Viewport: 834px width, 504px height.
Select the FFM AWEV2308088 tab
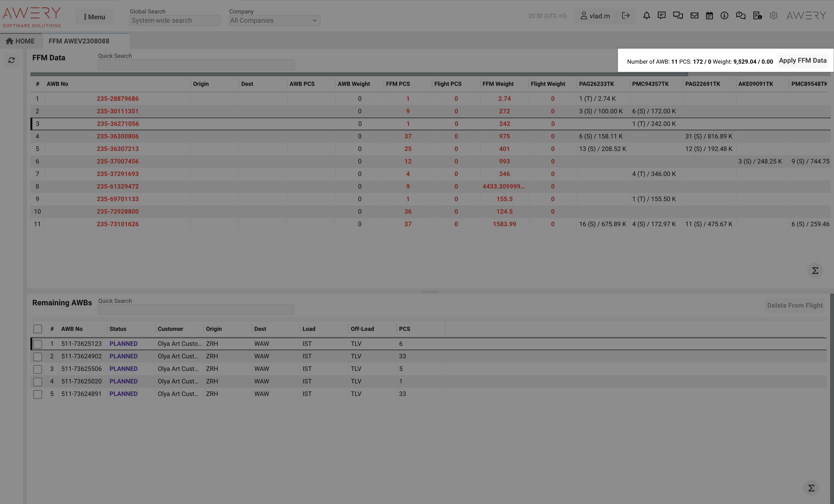(79, 41)
